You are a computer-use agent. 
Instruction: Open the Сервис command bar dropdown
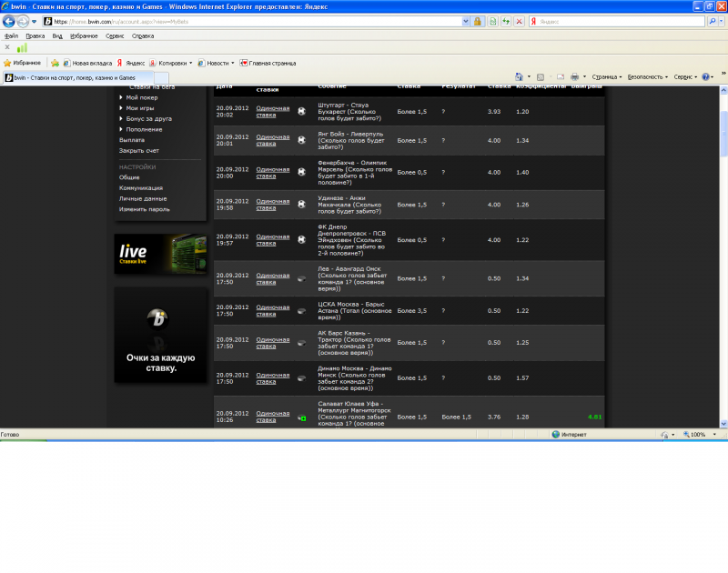(686, 77)
